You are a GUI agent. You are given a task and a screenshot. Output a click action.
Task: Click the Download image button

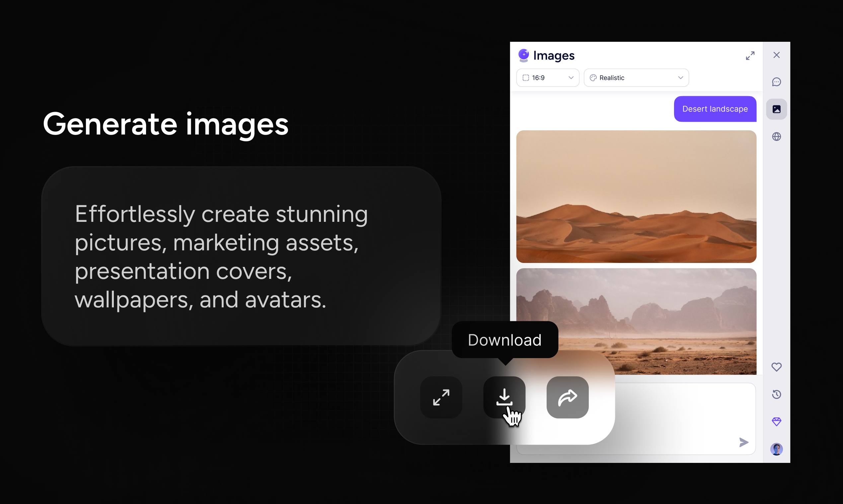(504, 397)
